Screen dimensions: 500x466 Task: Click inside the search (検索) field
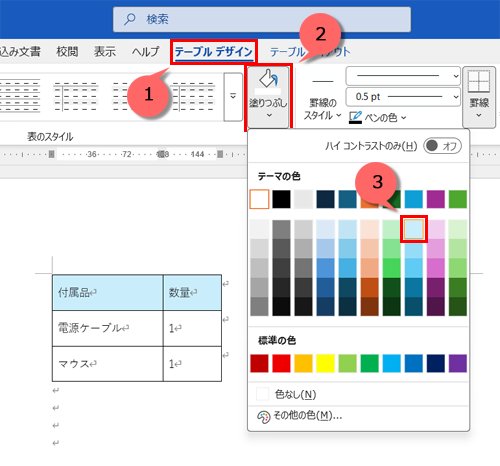[262, 19]
